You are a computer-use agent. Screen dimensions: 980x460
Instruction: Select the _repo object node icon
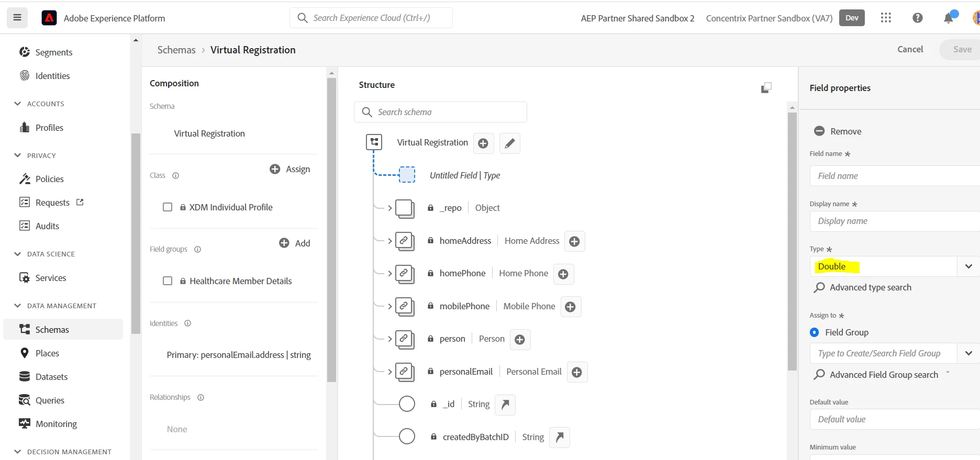point(405,209)
